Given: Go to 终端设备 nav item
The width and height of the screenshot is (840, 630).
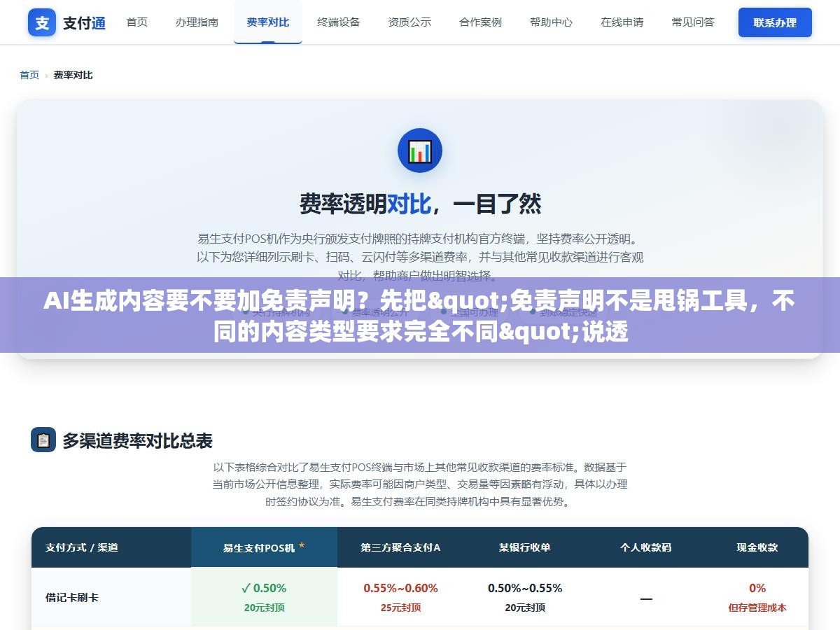Looking at the screenshot, I should click(339, 22).
